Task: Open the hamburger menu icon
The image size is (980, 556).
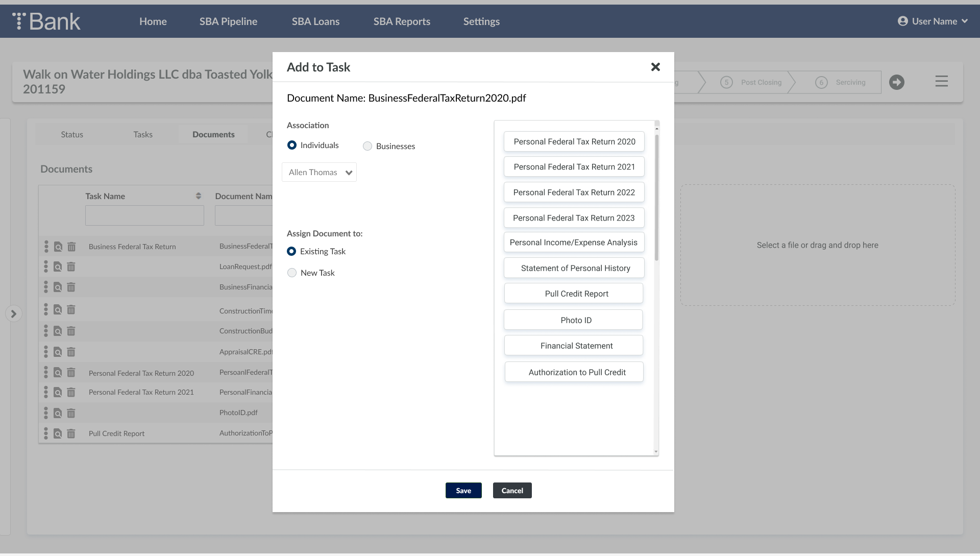Action: click(x=941, y=81)
